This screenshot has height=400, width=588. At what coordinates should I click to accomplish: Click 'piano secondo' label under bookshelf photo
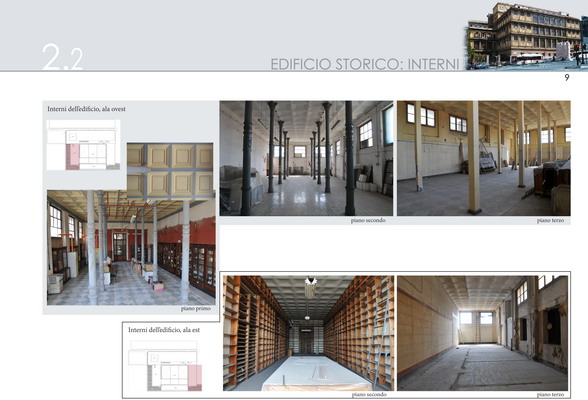point(369,395)
